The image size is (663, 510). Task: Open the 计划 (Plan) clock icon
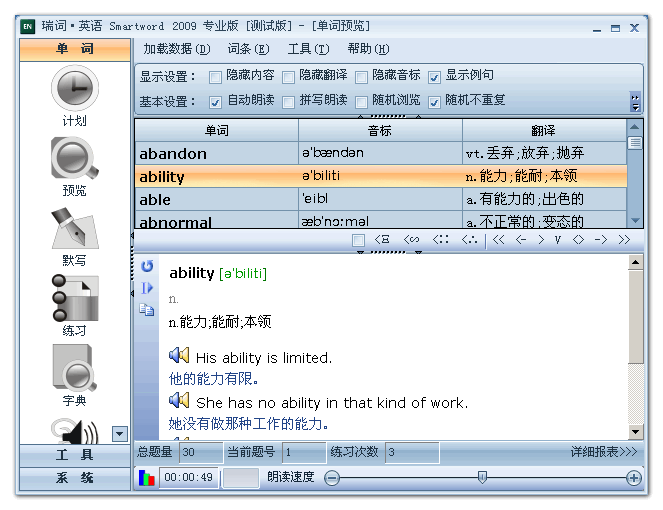(74, 91)
